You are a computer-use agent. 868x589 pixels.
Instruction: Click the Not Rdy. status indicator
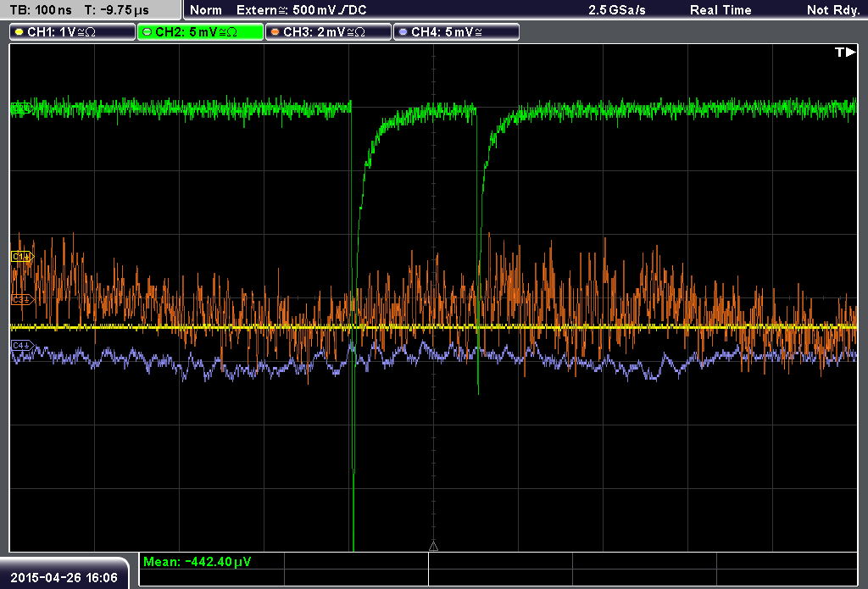tap(833, 10)
